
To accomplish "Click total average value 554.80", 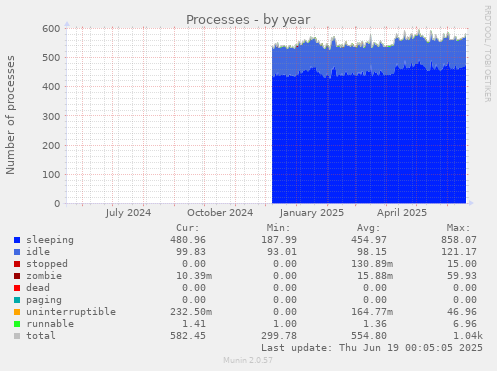I will (x=369, y=336).
